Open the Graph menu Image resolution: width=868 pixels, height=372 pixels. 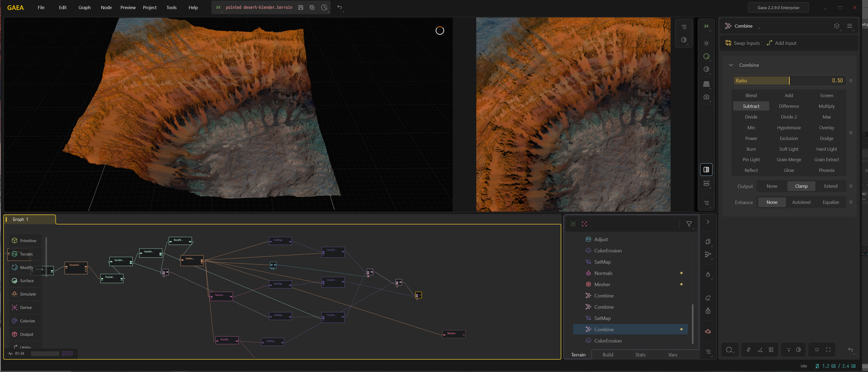point(85,8)
